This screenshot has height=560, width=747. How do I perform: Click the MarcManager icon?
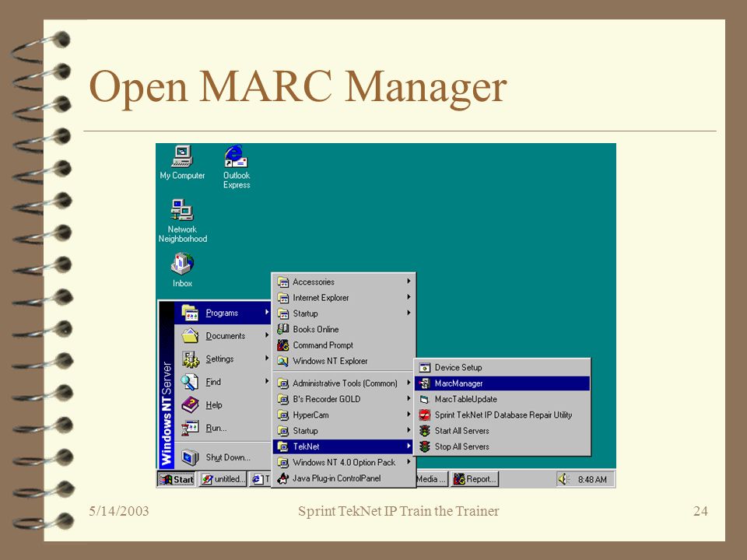(425, 383)
